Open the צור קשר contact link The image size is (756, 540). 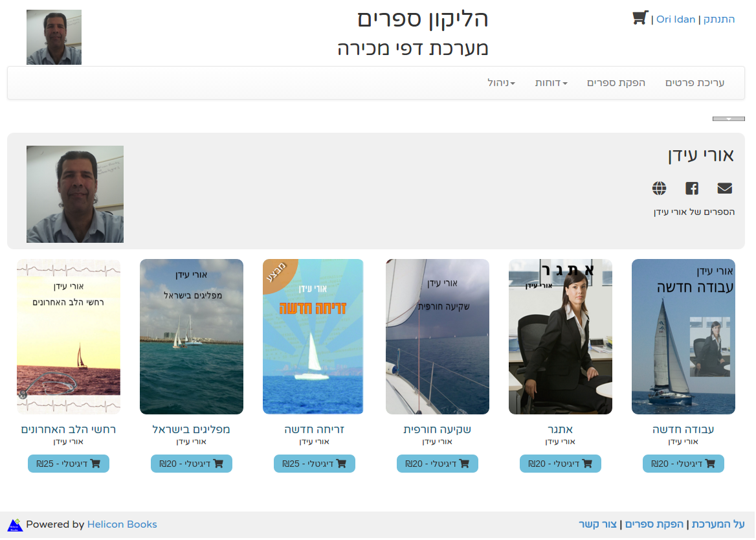click(x=598, y=524)
